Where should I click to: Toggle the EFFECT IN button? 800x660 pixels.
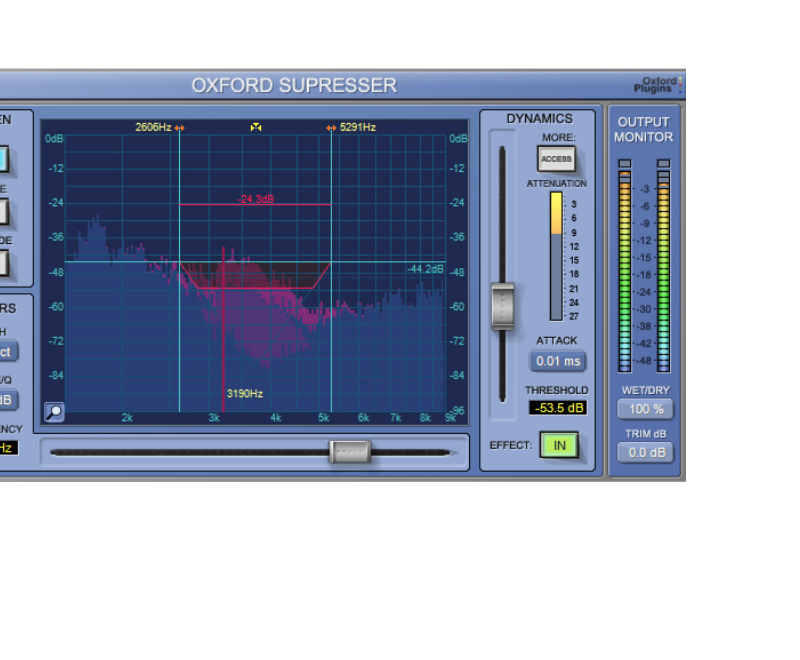[x=559, y=445]
